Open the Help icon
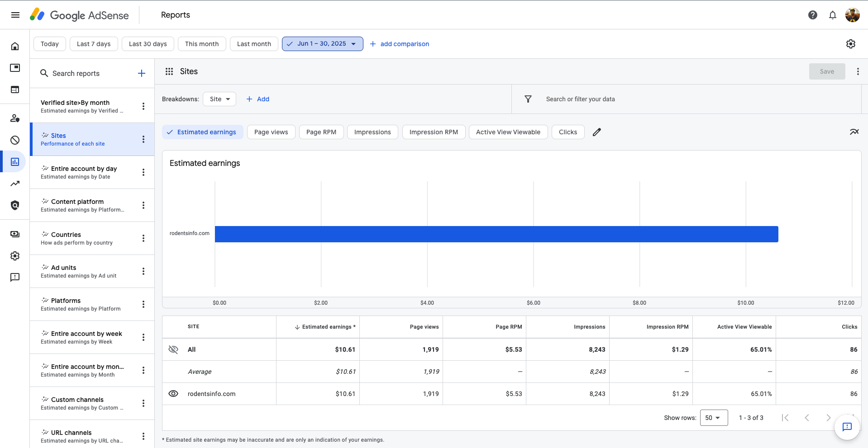This screenshot has width=868, height=448. pyautogui.click(x=813, y=15)
